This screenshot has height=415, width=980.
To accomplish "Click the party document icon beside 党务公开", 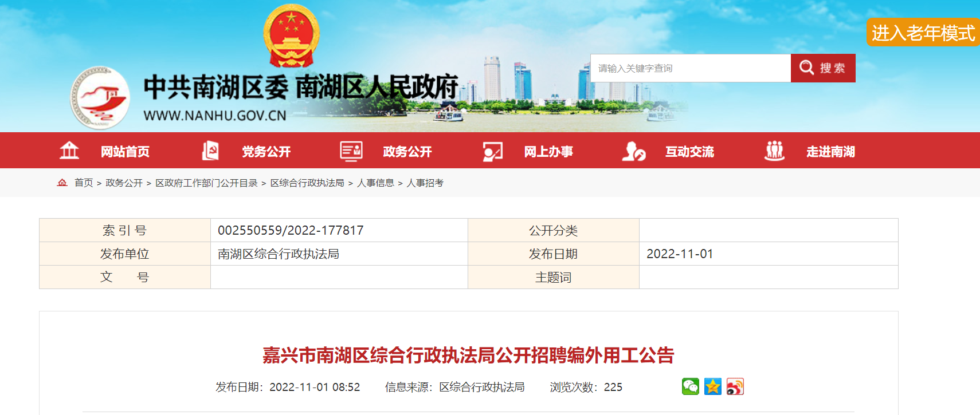I will click(210, 151).
